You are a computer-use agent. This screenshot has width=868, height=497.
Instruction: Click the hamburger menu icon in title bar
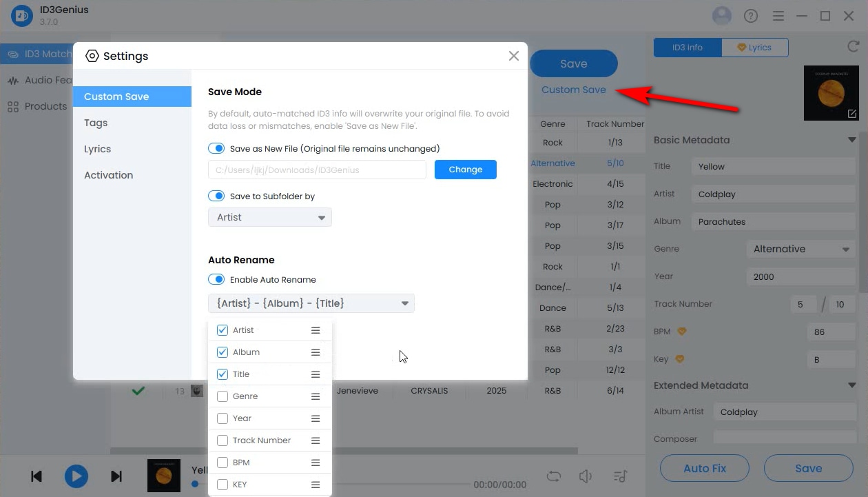click(778, 16)
